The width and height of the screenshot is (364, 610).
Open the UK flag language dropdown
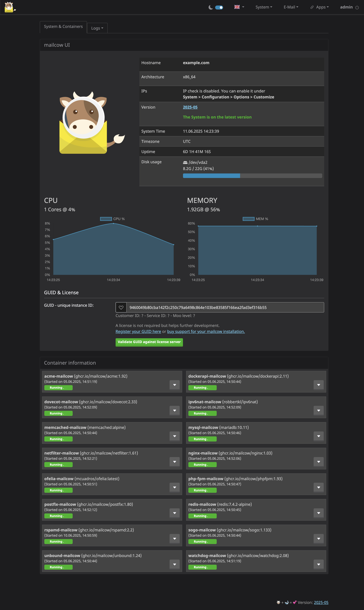pyautogui.click(x=239, y=7)
